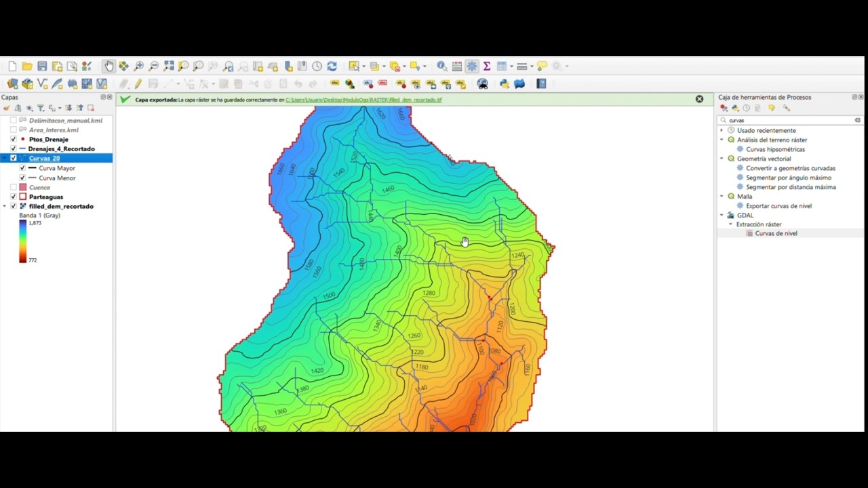Image resolution: width=868 pixels, height=488 pixels.
Task: Select the Parteaguas layer name
Action: (x=46, y=197)
